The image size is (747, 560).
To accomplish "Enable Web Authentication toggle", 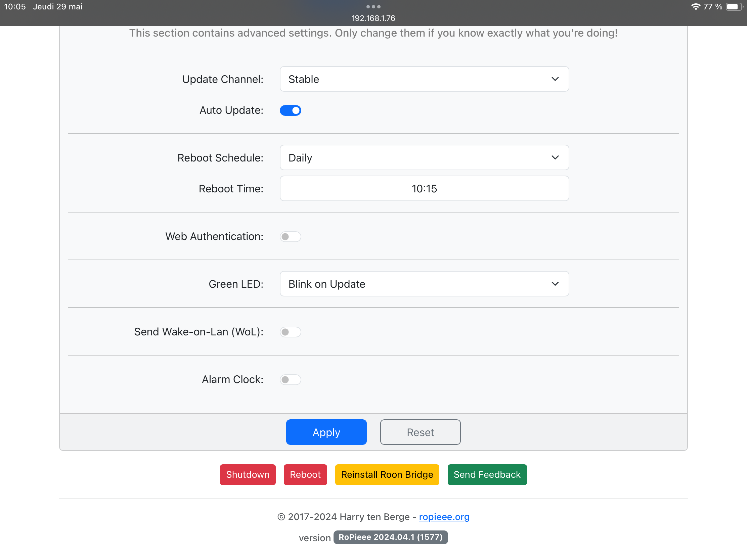I will (x=291, y=237).
